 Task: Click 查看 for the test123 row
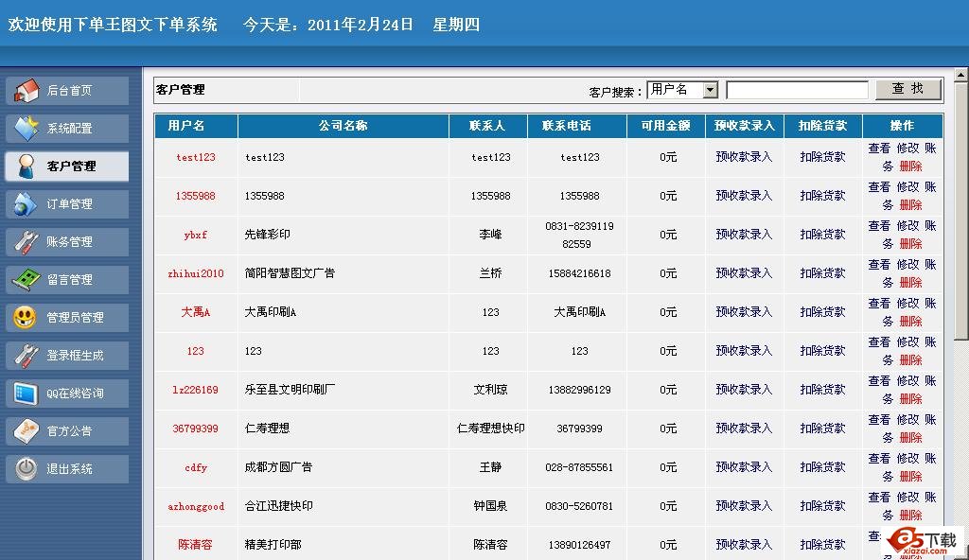[x=879, y=149]
